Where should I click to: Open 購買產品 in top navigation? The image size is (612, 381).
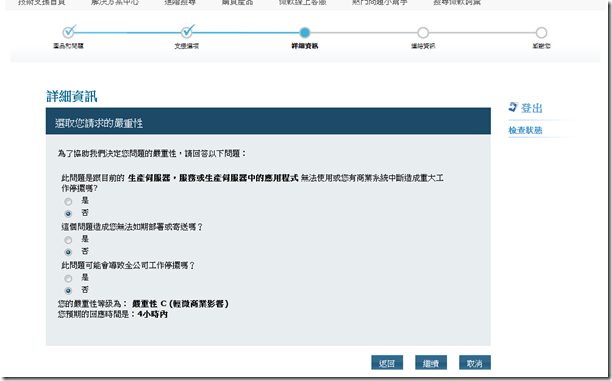237,2
